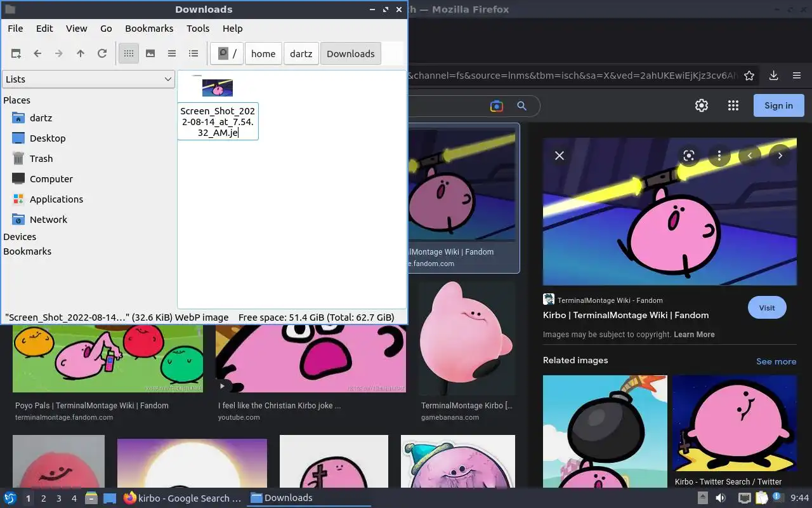This screenshot has width=812, height=508.
Task: Open the root path button
Action: [227, 53]
